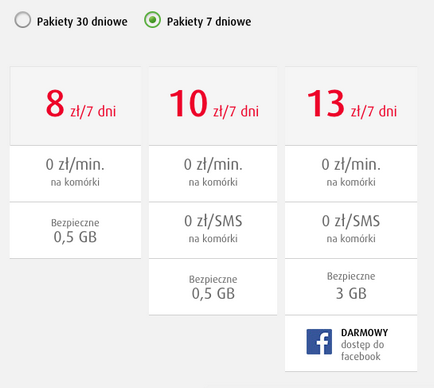The image size is (434, 388).
Task: Click 0 zł/min. cell in 8 zł package
Action: 75,174
